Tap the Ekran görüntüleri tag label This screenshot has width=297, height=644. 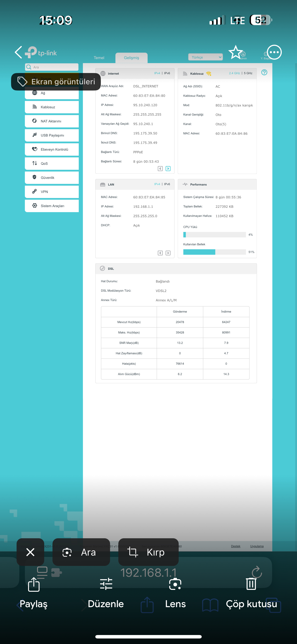point(56,82)
